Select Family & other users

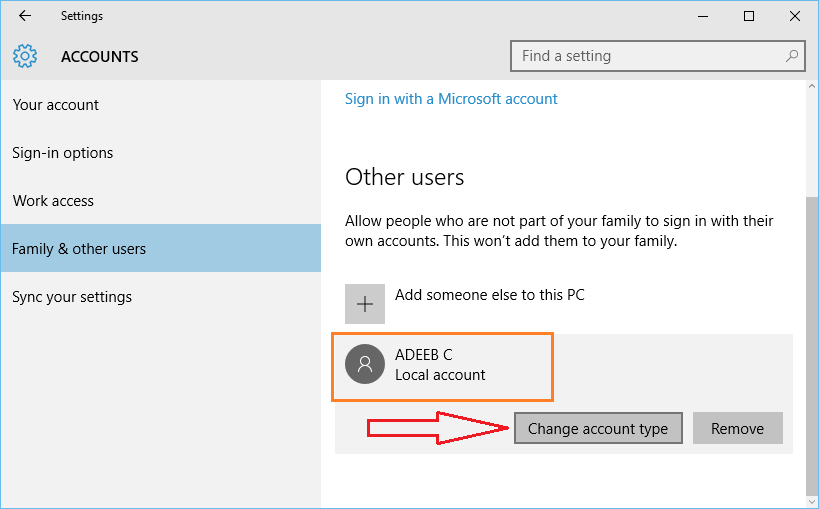point(160,248)
